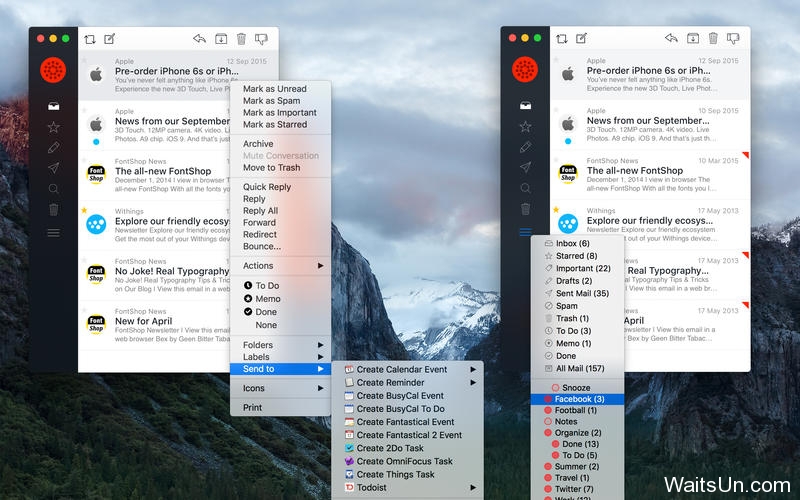Click refresh icon in right window toolbar
The width and height of the screenshot is (800, 500).
coord(562,38)
